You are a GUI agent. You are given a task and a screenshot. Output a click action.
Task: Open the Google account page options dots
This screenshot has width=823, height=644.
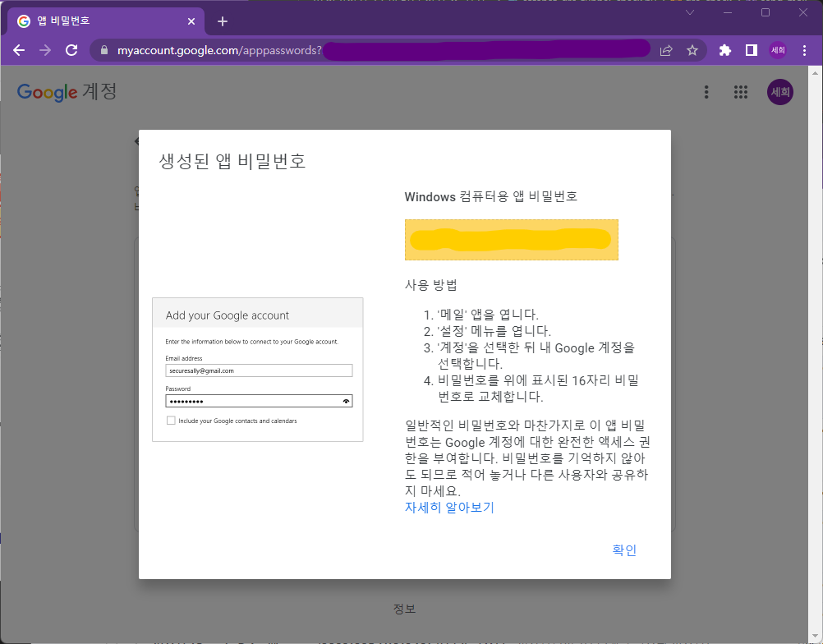coord(706,92)
